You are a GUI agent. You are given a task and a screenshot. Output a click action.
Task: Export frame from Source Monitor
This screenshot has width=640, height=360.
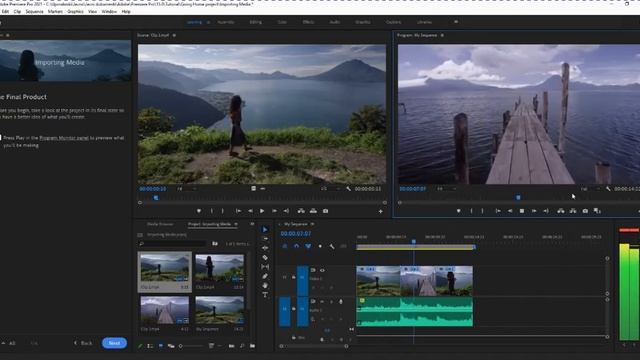click(x=325, y=211)
